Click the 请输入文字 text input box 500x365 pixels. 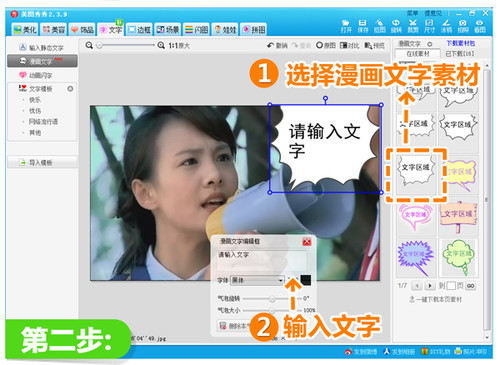pos(261,260)
